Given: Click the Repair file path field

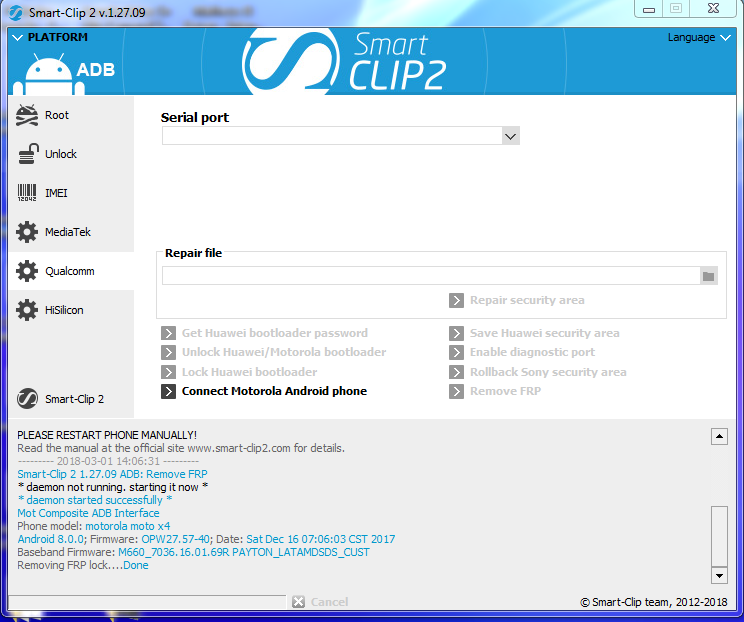Looking at the screenshot, I should 431,276.
